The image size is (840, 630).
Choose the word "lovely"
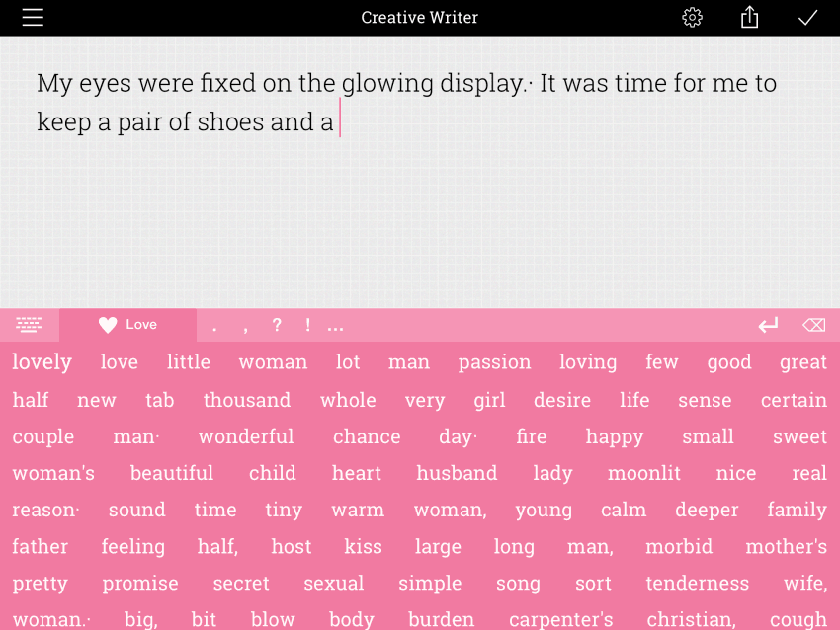coord(42,362)
